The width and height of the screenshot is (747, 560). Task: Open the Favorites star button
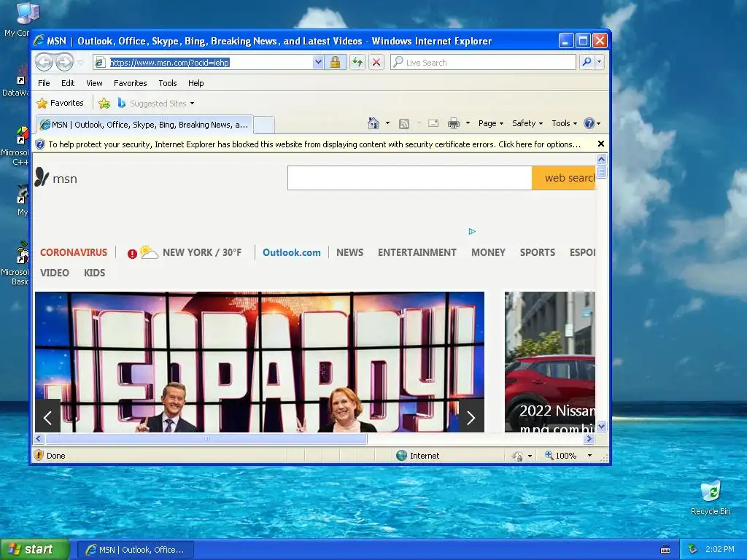click(61, 103)
